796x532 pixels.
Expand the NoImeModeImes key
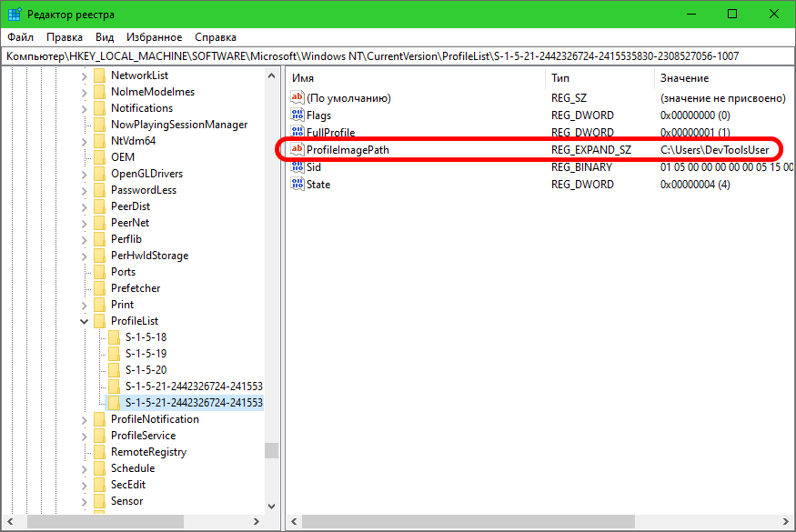pos(85,93)
